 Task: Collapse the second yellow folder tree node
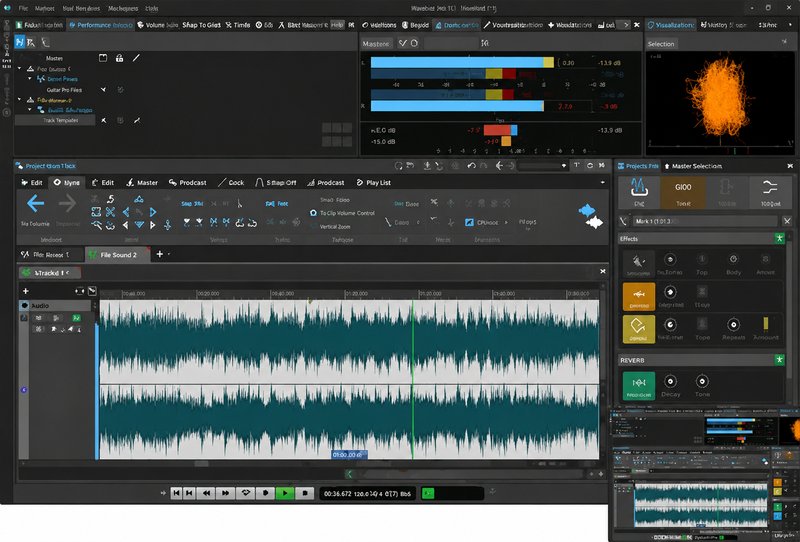19,100
